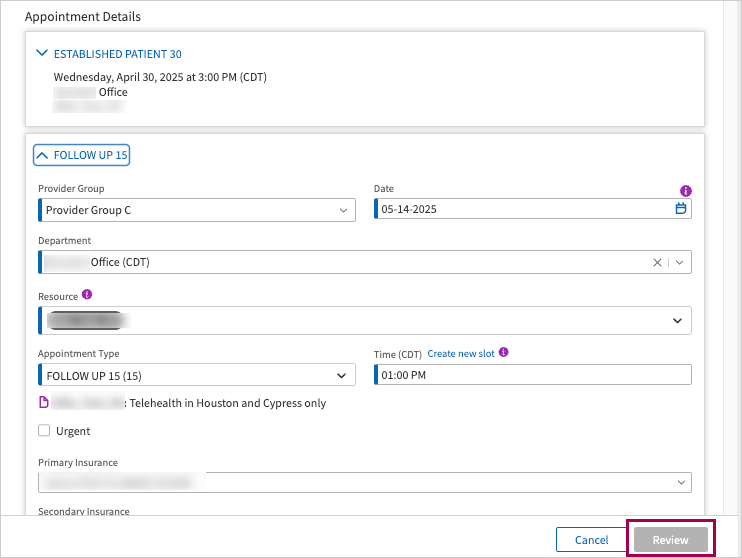The width and height of the screenshot is (742, 558).
Task: Open the Resource dropdown
Action: tap(677, 321)
